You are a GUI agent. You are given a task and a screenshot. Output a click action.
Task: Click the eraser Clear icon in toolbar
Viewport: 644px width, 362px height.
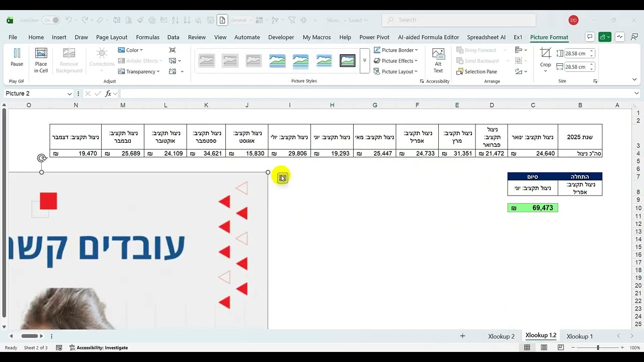[100, 20]
